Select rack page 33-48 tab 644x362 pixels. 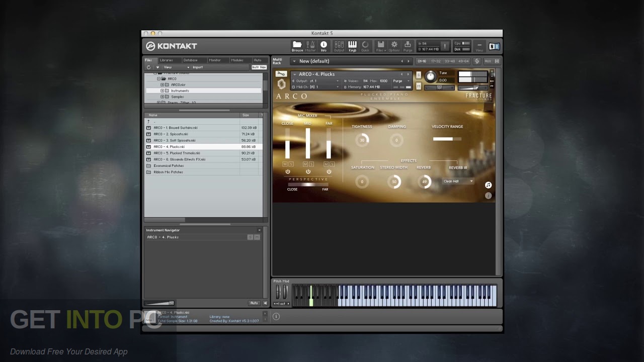[x=449, y=61]
